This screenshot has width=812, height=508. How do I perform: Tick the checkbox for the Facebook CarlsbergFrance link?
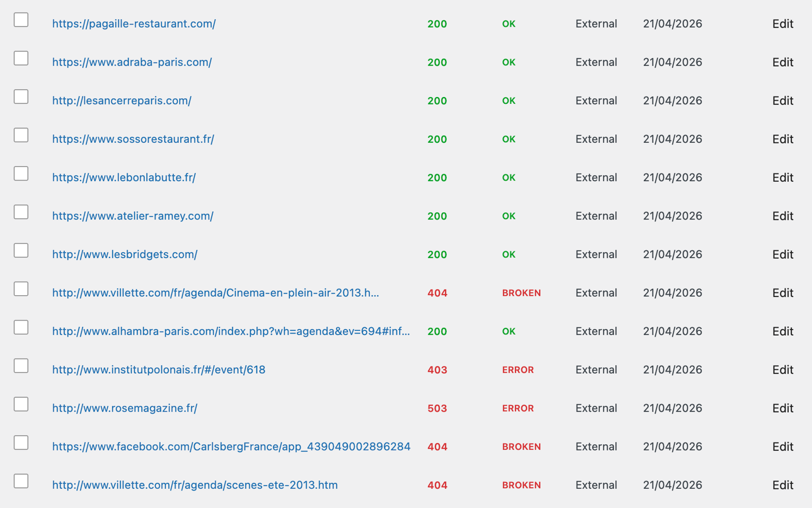(x=20, y=443)
